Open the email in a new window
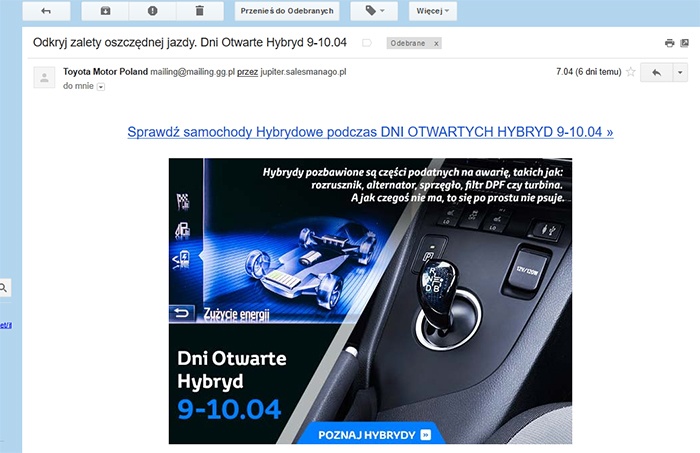The height and width of the screenshot is (453, 700). pyautogui.click(x=684, y=43)
